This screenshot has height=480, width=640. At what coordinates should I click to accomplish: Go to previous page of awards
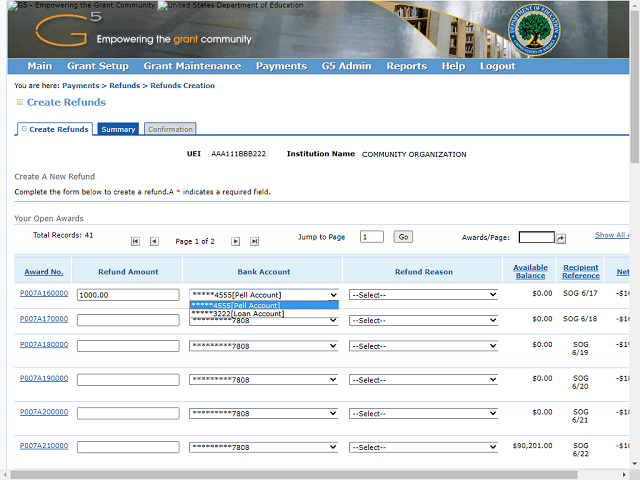[x=154, y=241]
